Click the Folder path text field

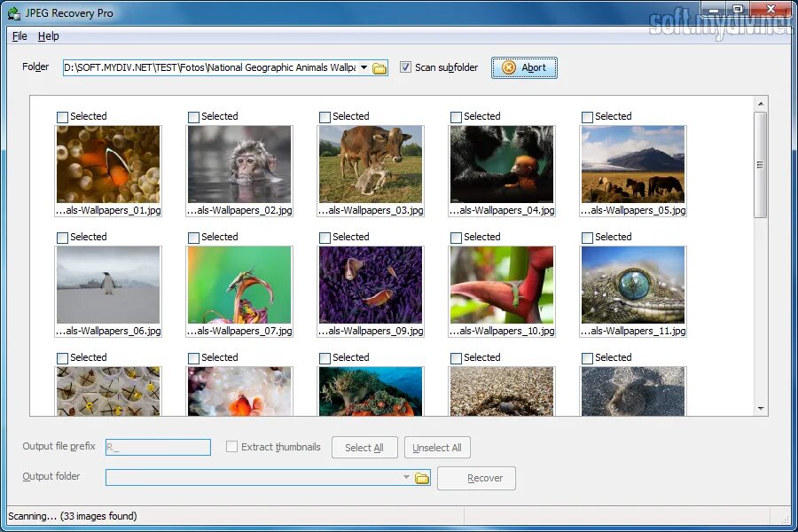210,67
